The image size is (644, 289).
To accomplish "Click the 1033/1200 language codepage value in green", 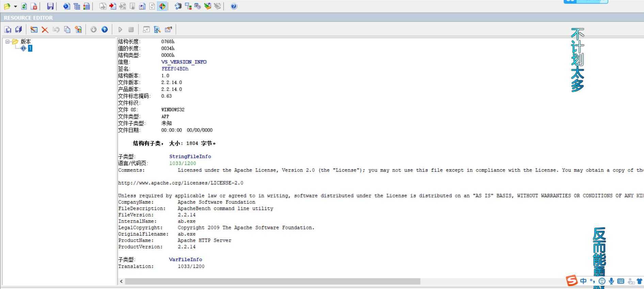I will click(x=182, y=163).
